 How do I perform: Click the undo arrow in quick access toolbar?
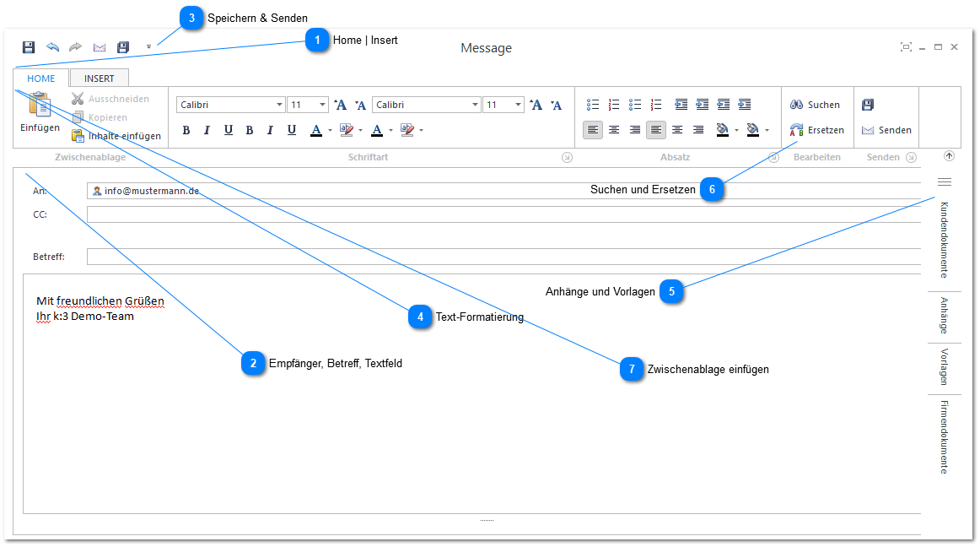point(52,47)
